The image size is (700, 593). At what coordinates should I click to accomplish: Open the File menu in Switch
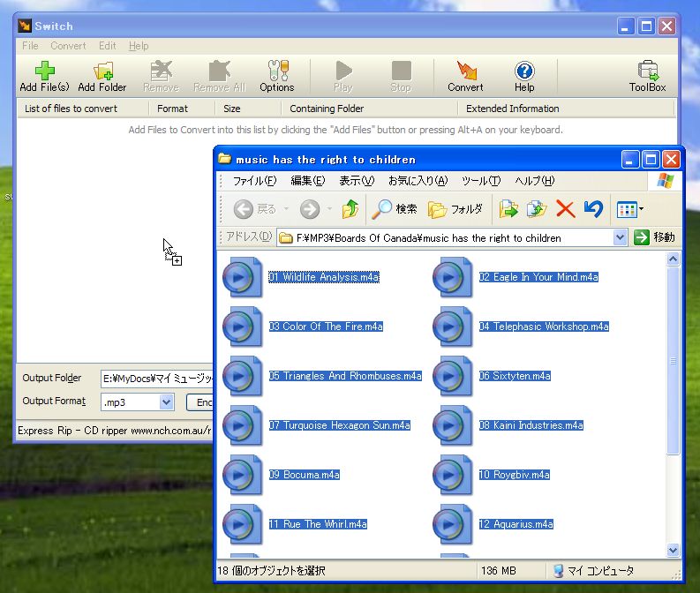tap(30, 46)
